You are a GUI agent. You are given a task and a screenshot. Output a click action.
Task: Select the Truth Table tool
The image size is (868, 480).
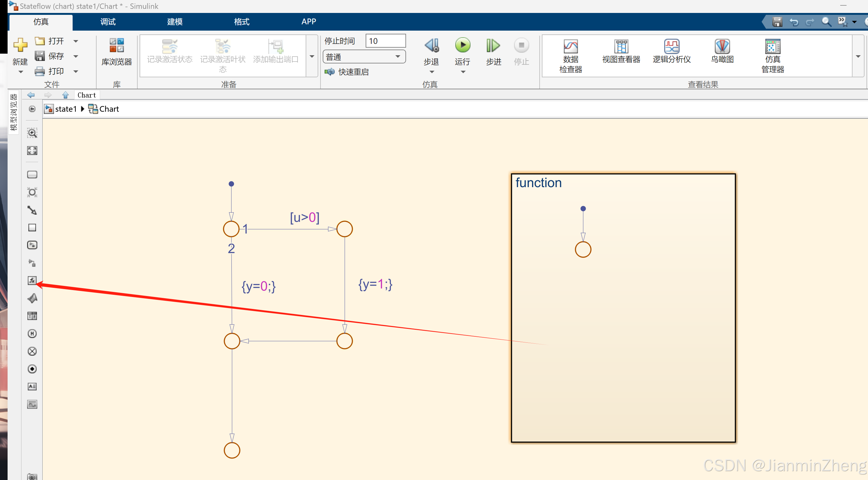[32, 316]
